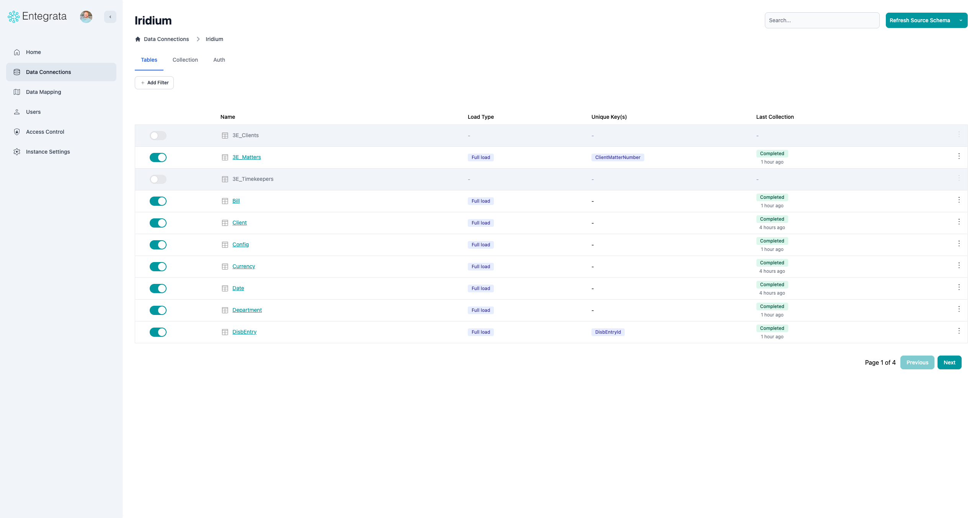Open the kebab menu on the Client row
Screen dimensions: 980x518
[959, 221]
